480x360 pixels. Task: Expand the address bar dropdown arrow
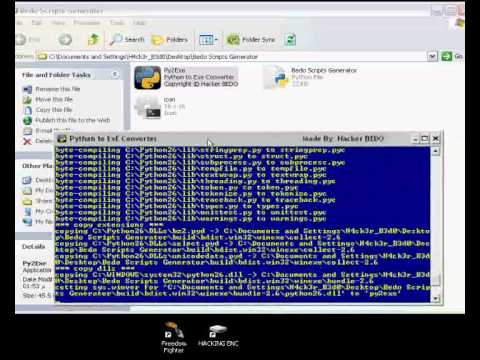pyautogui.click(x=432, y=56)
